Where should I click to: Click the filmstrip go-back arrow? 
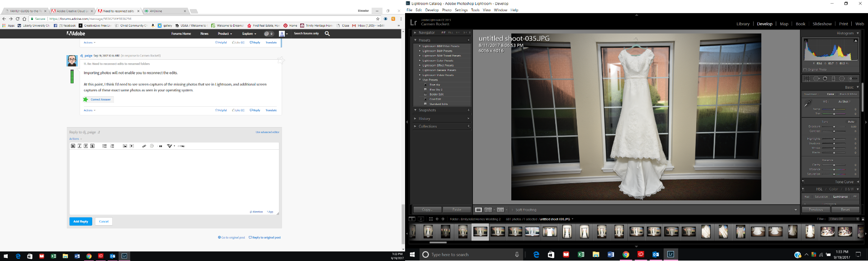(437, 219)
